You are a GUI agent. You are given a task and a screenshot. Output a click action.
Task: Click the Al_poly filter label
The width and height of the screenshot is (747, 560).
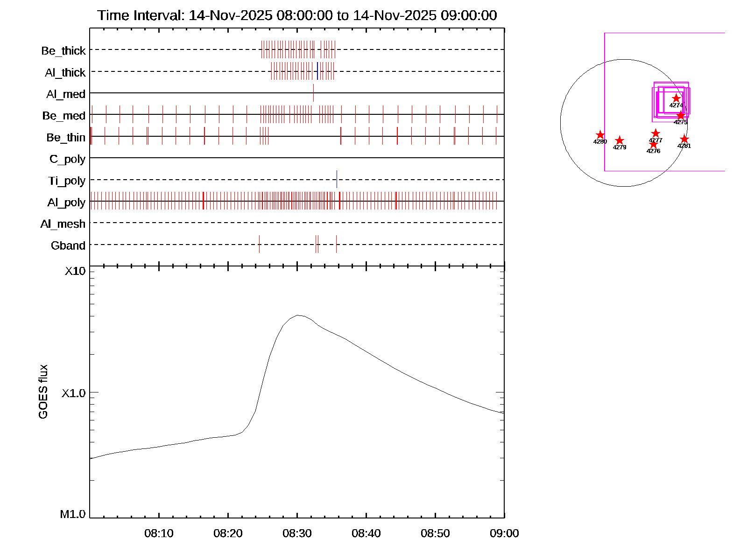point(66,202)
